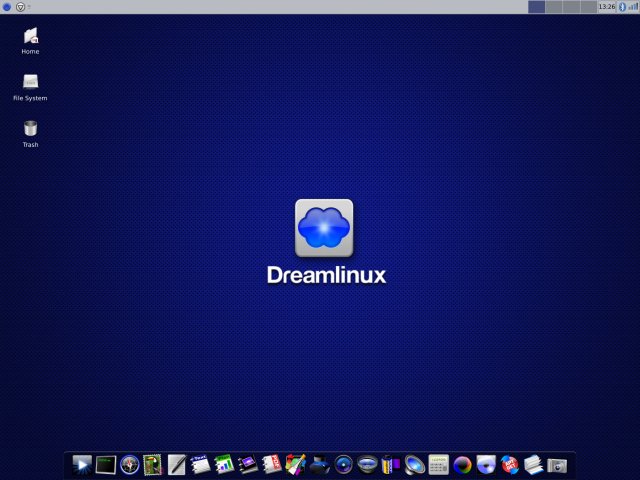Open the network signal bars tray icon
The height and width of the screenshot is (480, 640).
pyautogui.click(x=633, y=7)
